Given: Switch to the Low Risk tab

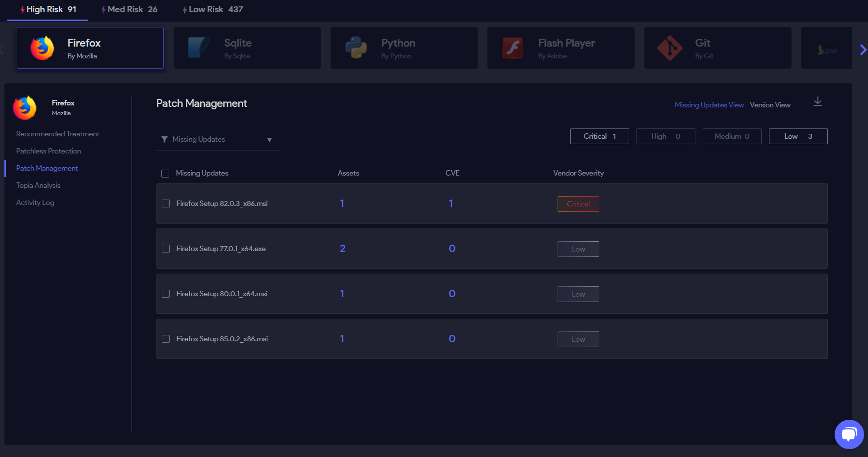Looking at the screenshot, I should pos(212,10).
